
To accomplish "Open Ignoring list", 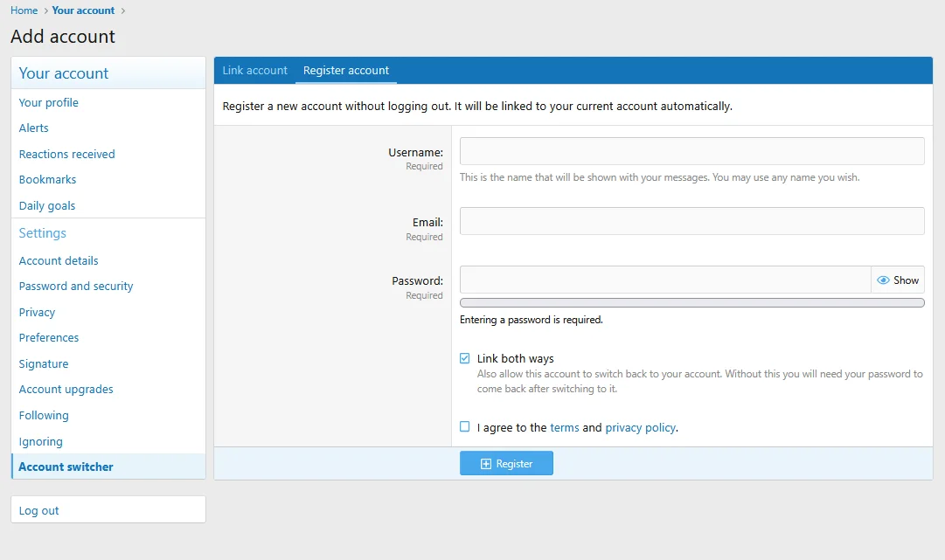I will coord(108,441).
